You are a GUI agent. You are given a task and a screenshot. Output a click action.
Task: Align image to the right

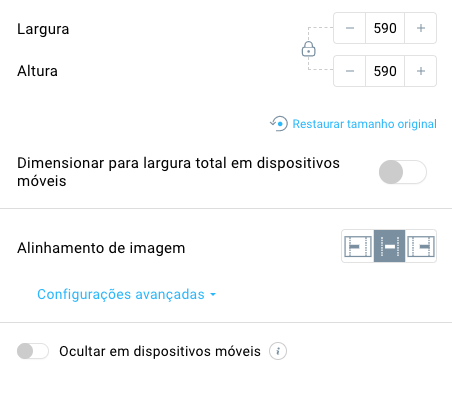click(421, 246)
